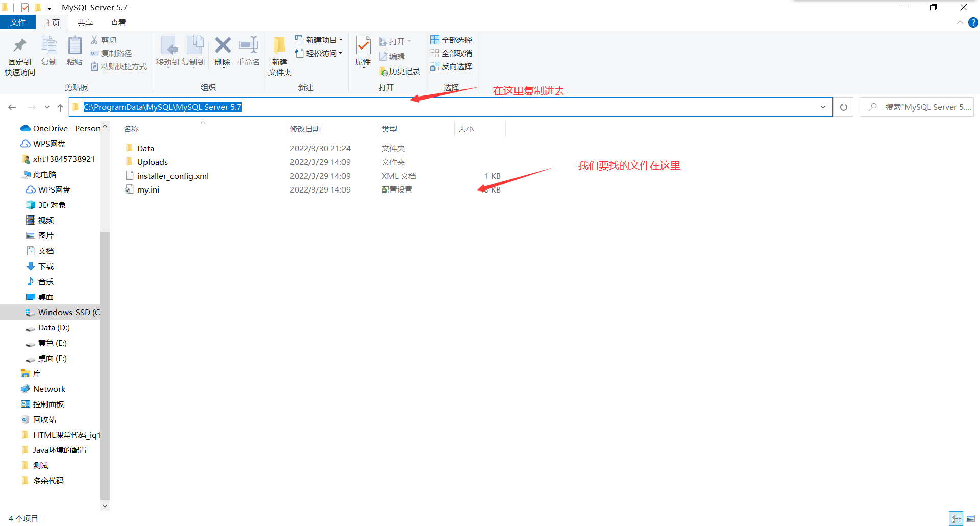The height and width of the screenshot is (526, 980).
Task: Click the Properties checkmark icon
Action: (x=363, y=45)
